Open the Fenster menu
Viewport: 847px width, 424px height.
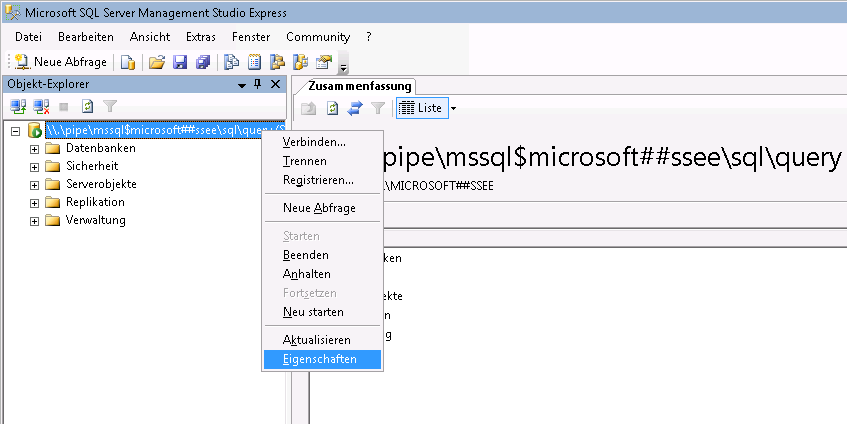(x=251, y=37)
